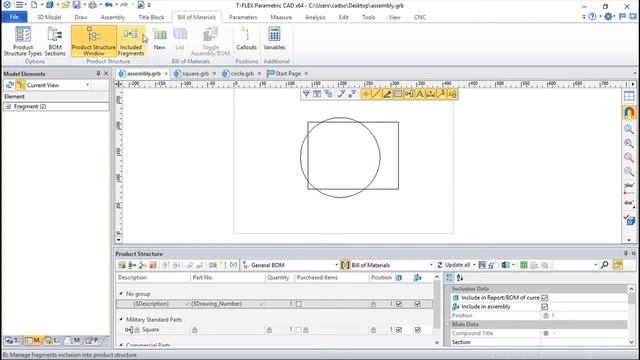Select the text 'A' filter icon in floating toolbar
The width and height of the screenshot is (640, 360).
click(420, 94)
